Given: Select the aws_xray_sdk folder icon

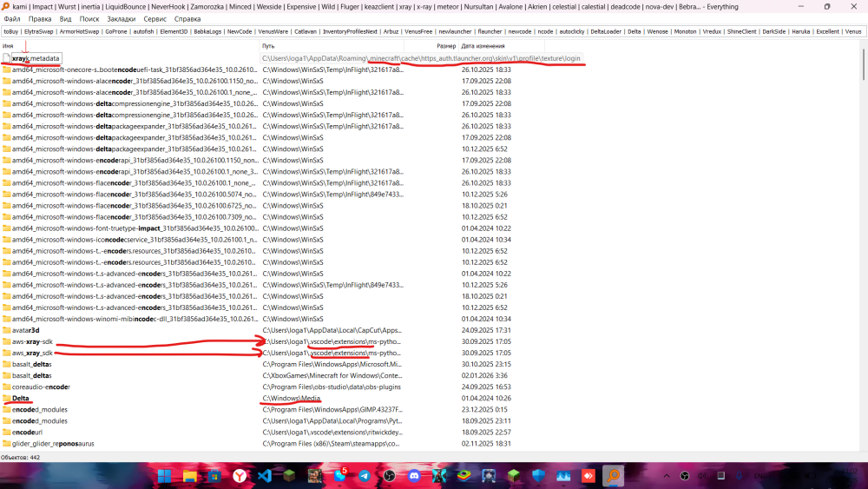Looking at the screenshot, I should click(6, 353).
